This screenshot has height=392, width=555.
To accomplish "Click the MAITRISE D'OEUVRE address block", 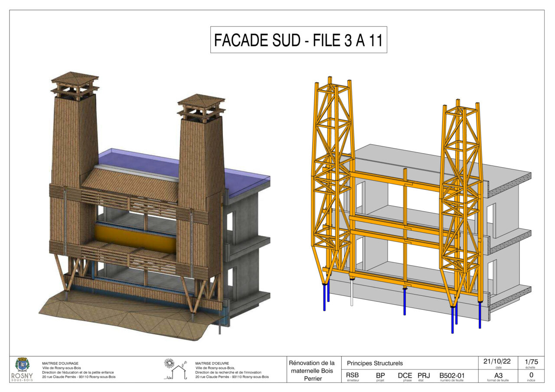I will click(x=232, y=370).
